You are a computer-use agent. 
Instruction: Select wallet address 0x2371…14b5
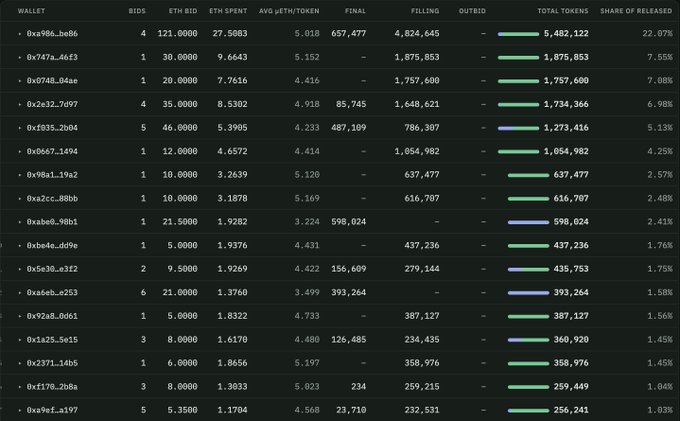tap(52, 363)
